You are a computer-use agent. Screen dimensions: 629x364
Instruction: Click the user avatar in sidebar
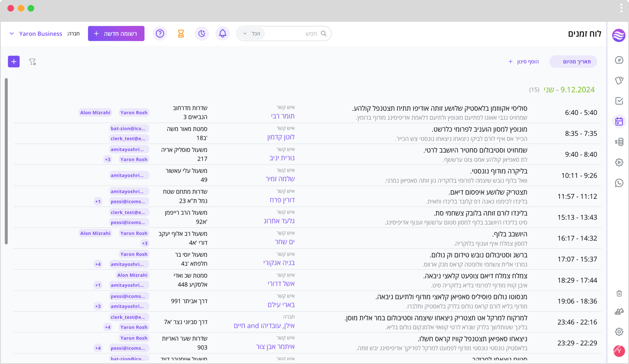tap(619, 351)
